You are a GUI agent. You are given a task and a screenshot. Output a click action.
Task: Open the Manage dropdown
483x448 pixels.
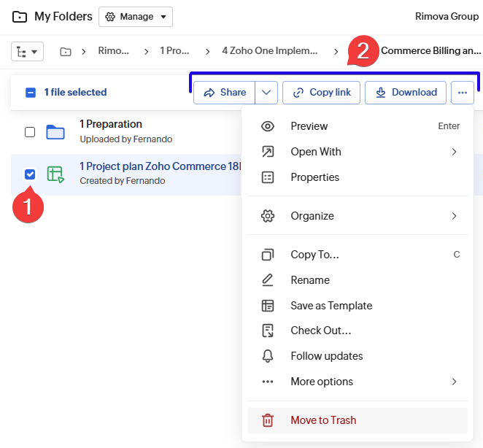pos(136,17)
